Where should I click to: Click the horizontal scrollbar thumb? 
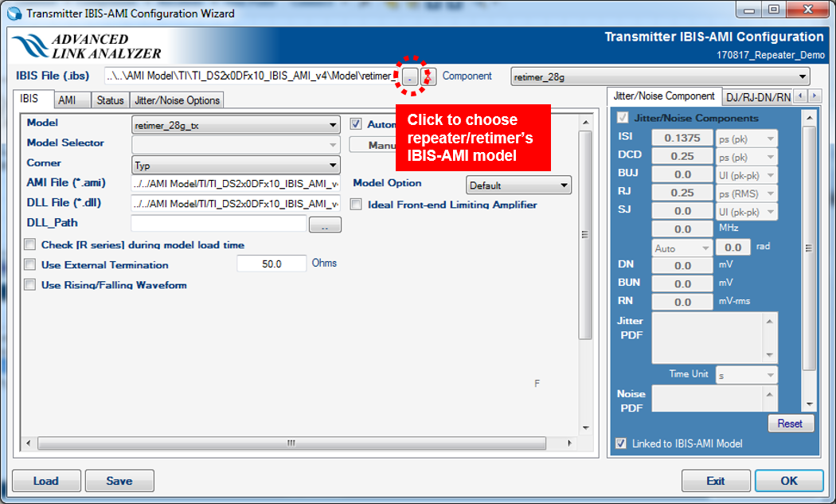pyautogui.click(x=291, y=443)
